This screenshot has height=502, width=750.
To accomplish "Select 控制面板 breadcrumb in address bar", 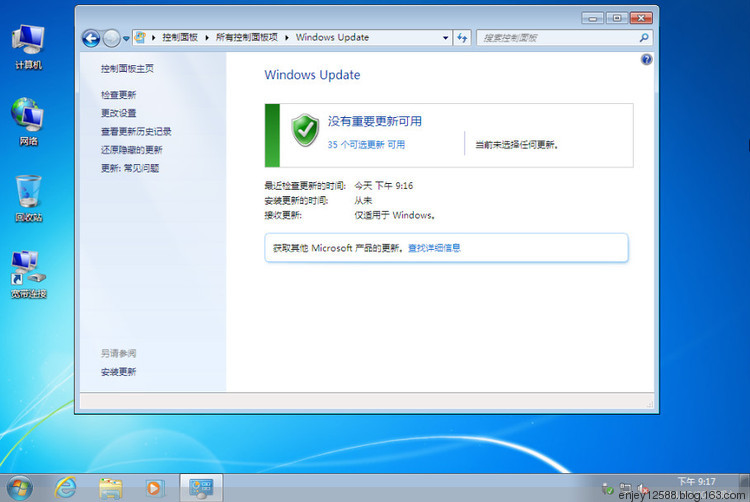I will (180, 37).
